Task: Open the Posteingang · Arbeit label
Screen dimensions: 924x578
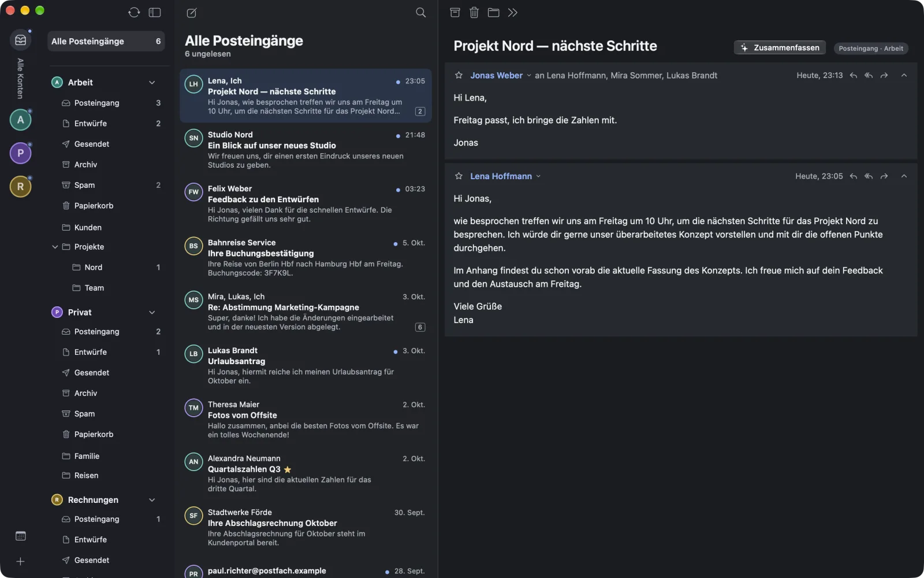Action: 871,49
